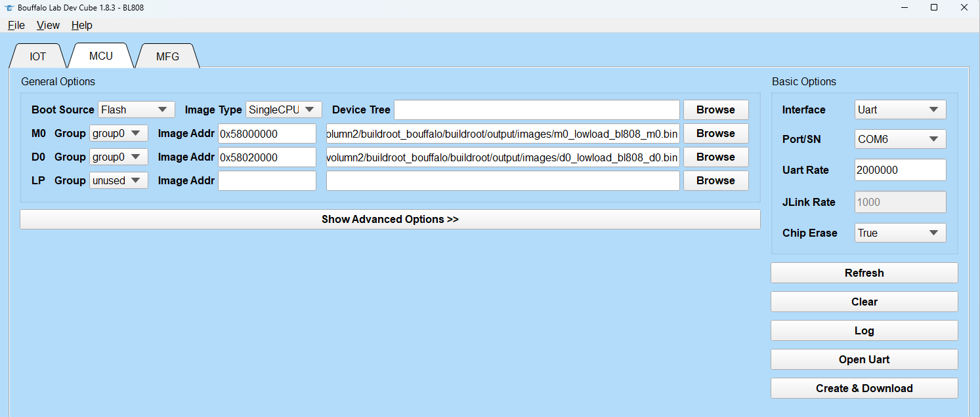Click the Log button
Image resolution: width=980 pixels, height=417 pixels.
[864, 330]
